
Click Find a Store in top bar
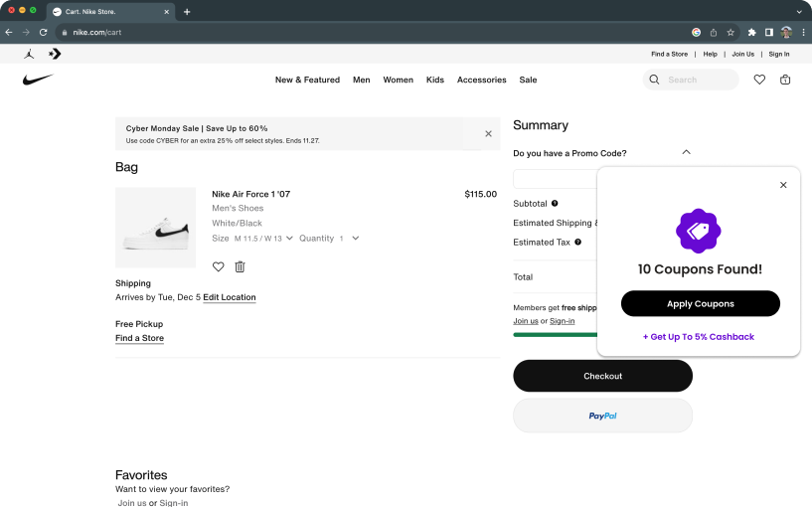pyautogui.click(x=669, y=54)
